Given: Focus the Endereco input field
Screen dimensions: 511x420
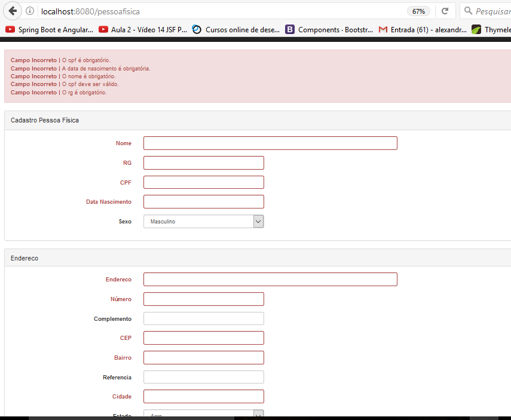Looking at the screenshot, I should (270, 279).
